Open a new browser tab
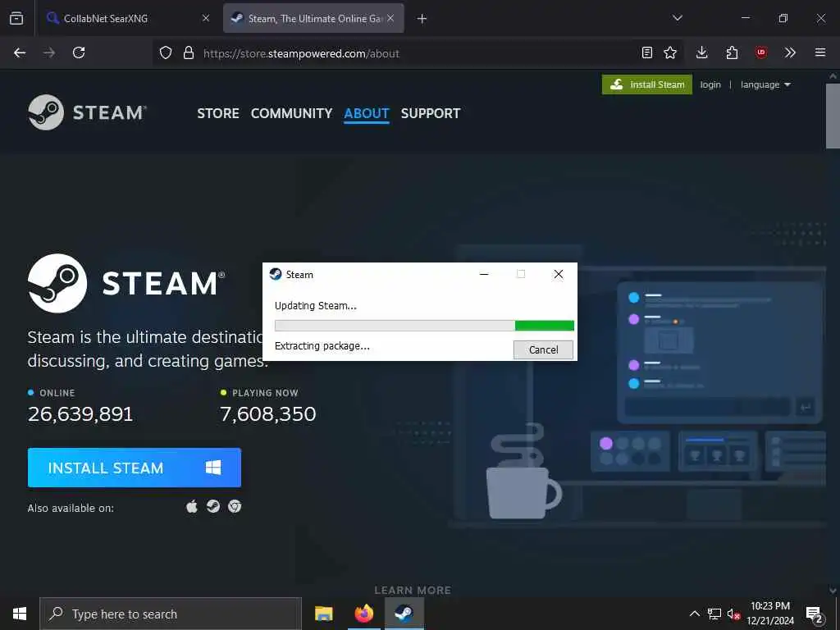Image resolution: width=840 pixels, height=630 pixels. pyautogui.click(x=422, y=19)
